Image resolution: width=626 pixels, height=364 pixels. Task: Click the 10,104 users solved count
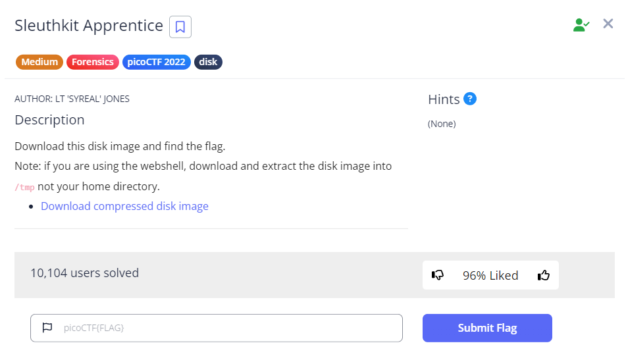84,273
